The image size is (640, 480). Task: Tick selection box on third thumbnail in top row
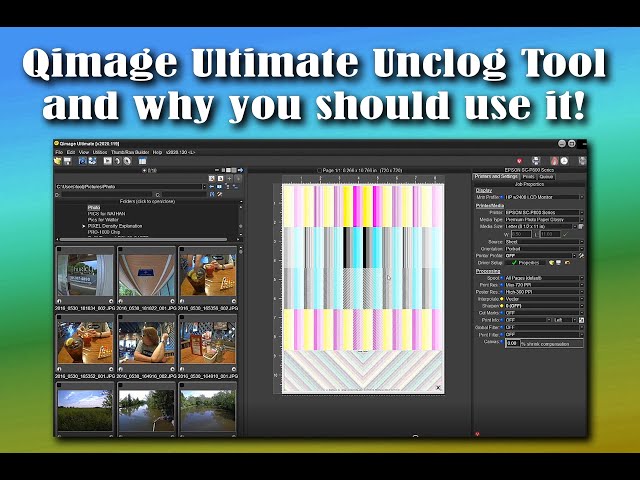(x=182, y=249)
